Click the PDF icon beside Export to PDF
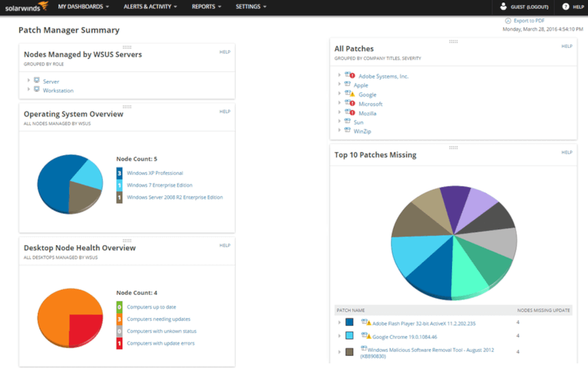Viewport: 588px width, 368px height. coord(508,21)
